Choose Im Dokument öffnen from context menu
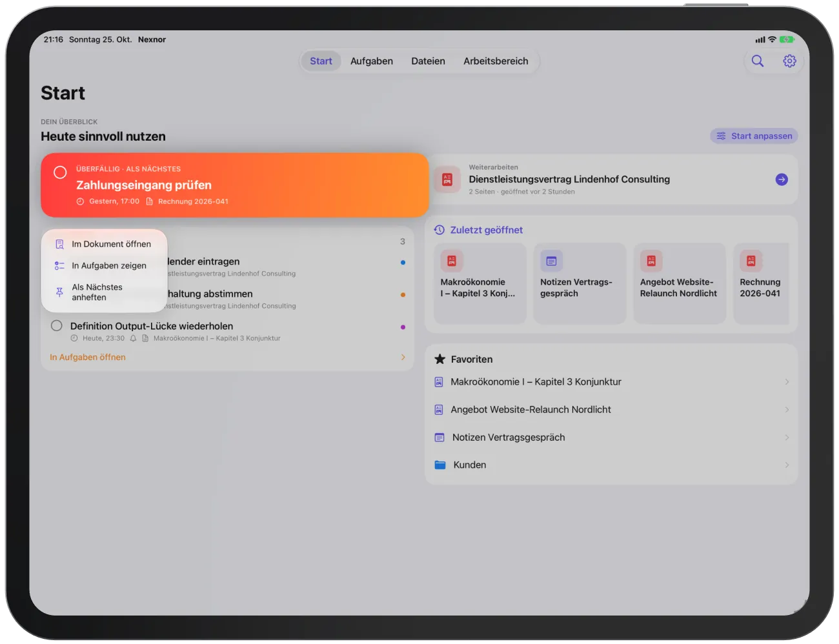This screenshot has width=839, height=644. [x=105, y=244]
